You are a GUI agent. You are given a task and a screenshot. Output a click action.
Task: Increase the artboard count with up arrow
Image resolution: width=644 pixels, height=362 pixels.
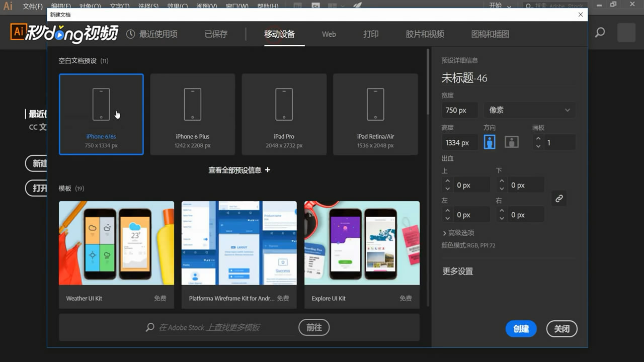[538, 139]
